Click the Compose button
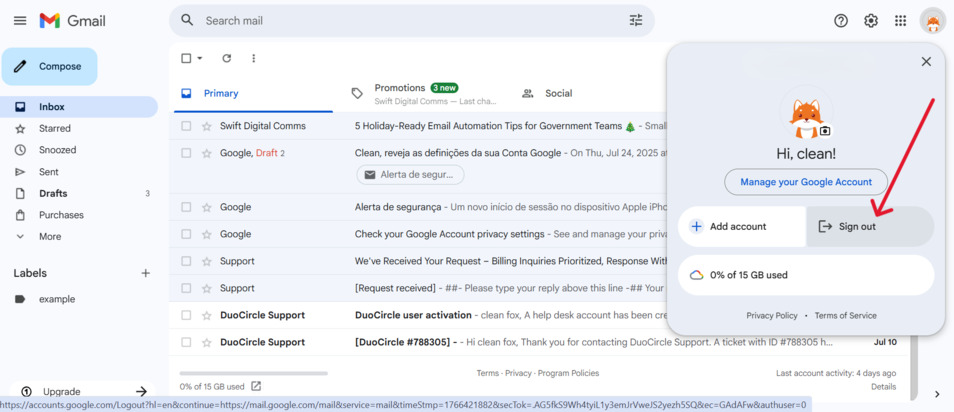Screen dimensions: 954x412 (x=49, y=66)
